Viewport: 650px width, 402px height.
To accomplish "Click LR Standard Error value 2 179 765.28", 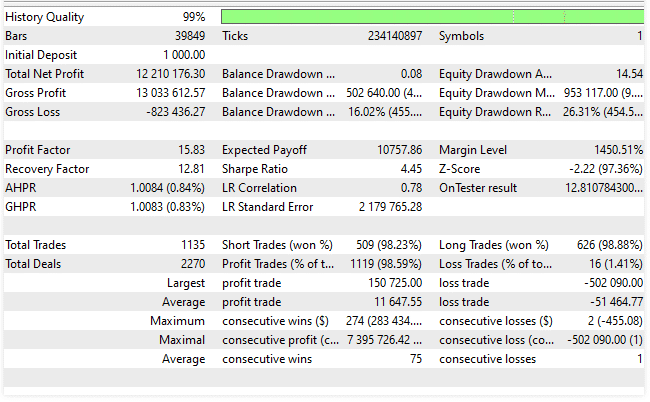I will (x=390, y=207).
